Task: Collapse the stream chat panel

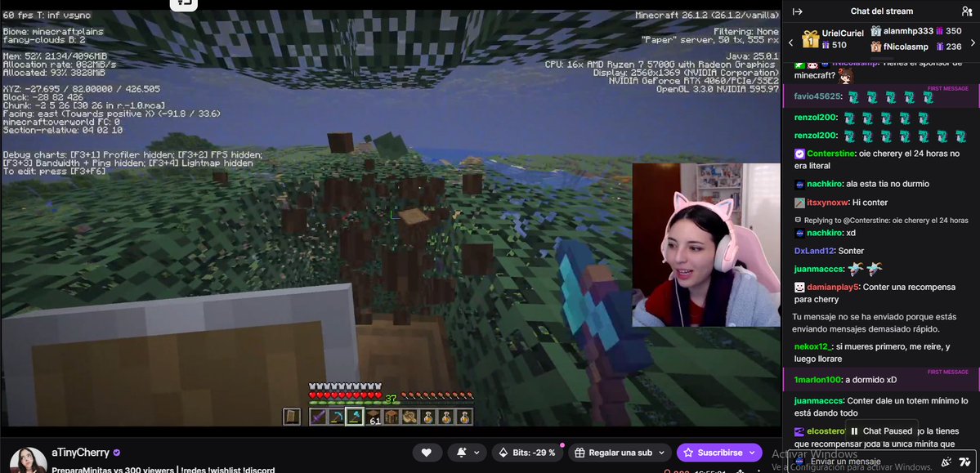Action: pyautogui.click(x=798, y=11)
